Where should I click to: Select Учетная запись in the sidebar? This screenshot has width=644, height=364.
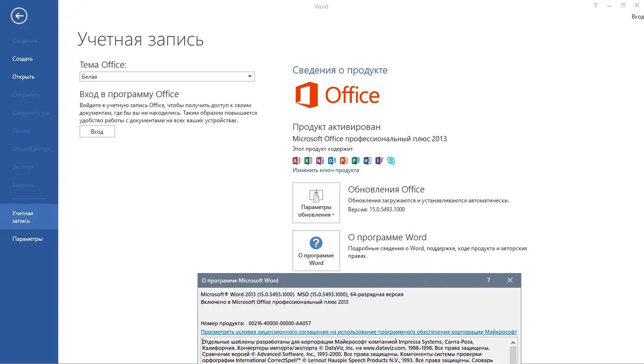[29, 217]
